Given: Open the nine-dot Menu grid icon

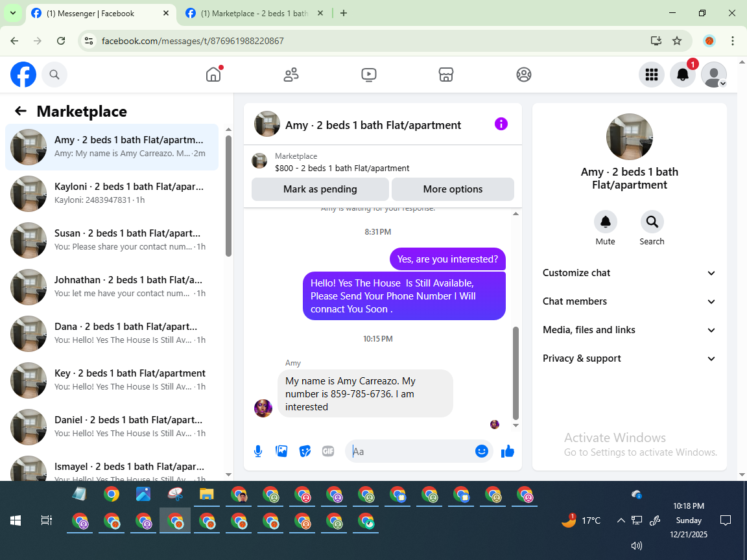Looking at the screenshot, I should (x=651, y=75).
